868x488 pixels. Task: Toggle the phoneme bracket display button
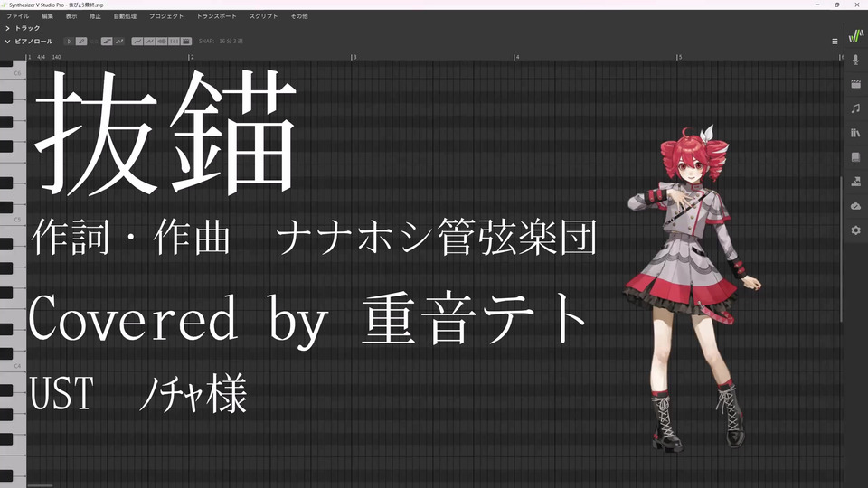[174, 42]
